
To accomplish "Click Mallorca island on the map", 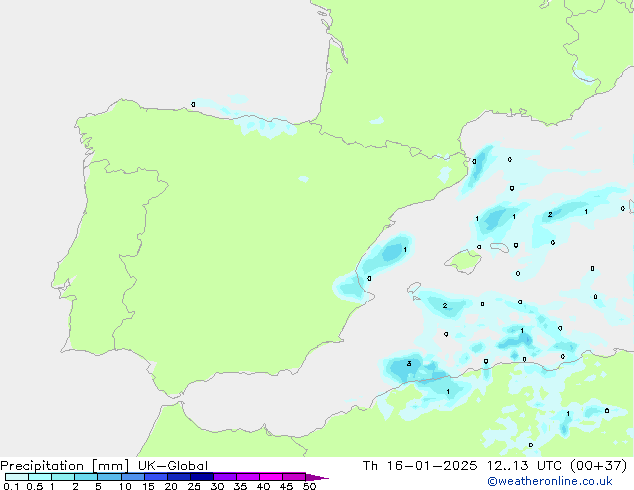I will [463, 261].
